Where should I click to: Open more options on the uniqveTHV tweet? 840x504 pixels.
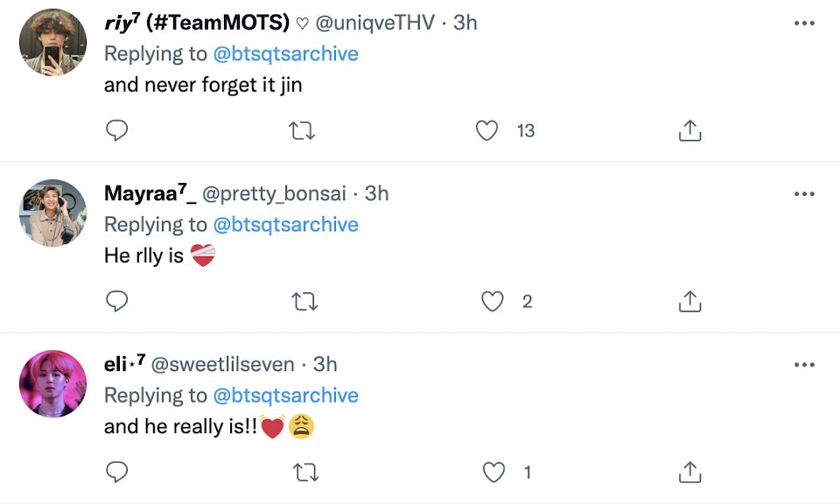[x=803, y=24]
